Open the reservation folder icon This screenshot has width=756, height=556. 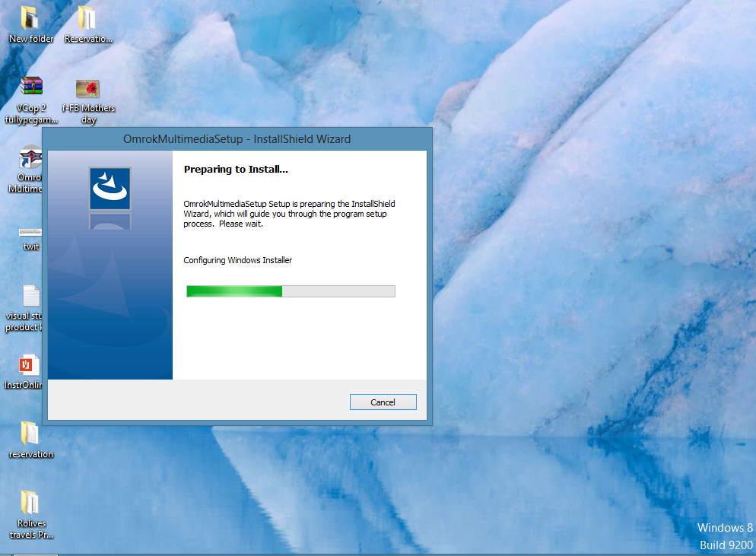coord(31,440)
